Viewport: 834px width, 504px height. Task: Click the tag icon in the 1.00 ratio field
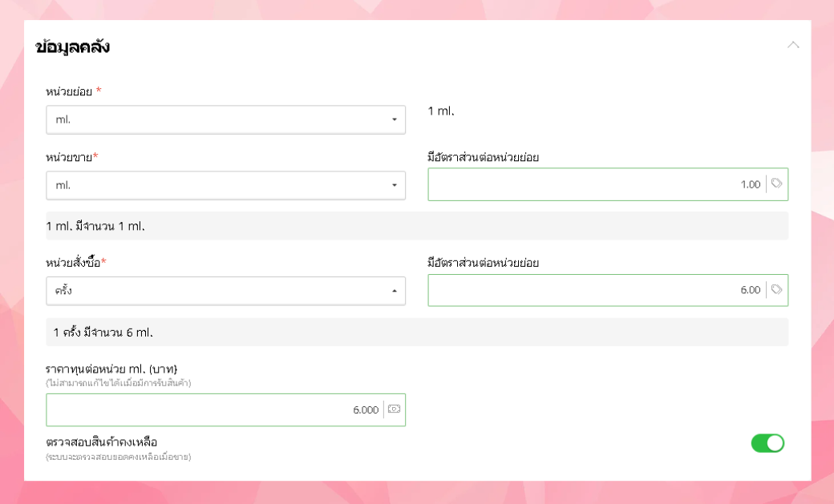click(x=776, y=183)
